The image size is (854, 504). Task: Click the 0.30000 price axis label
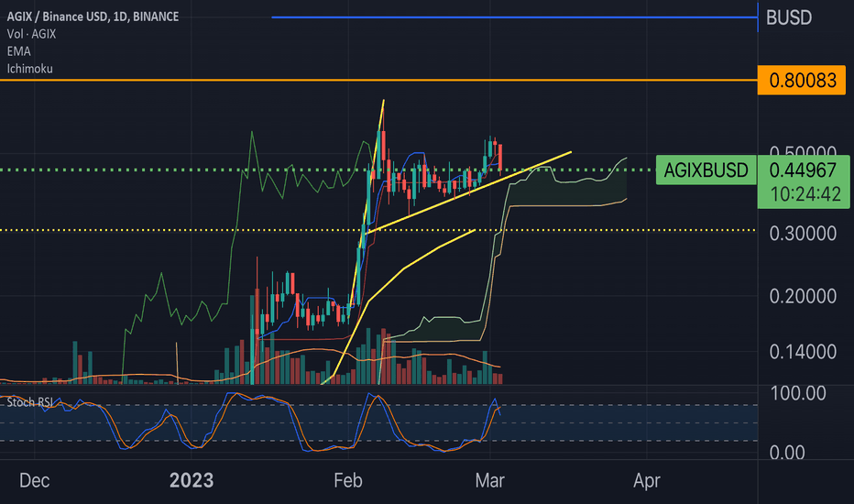803,234
